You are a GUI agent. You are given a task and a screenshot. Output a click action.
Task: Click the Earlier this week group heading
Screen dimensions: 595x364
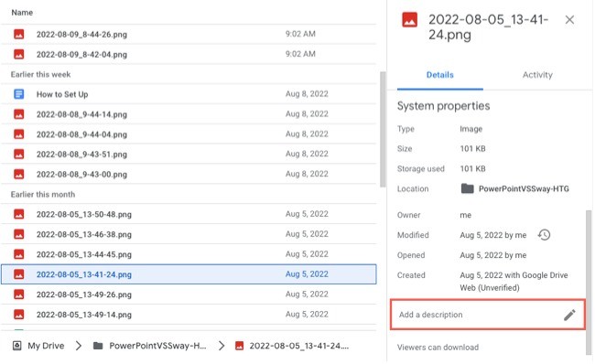[x=40, y=74]
